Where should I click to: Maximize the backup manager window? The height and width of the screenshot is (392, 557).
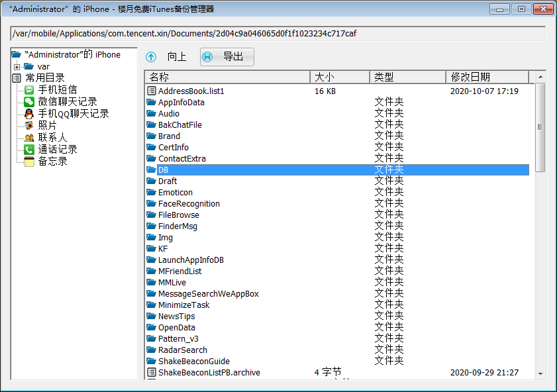(521, 9)
